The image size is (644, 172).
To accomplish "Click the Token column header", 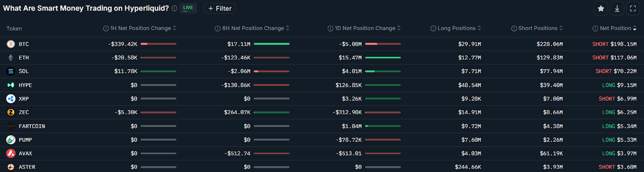I will [14, 29].
